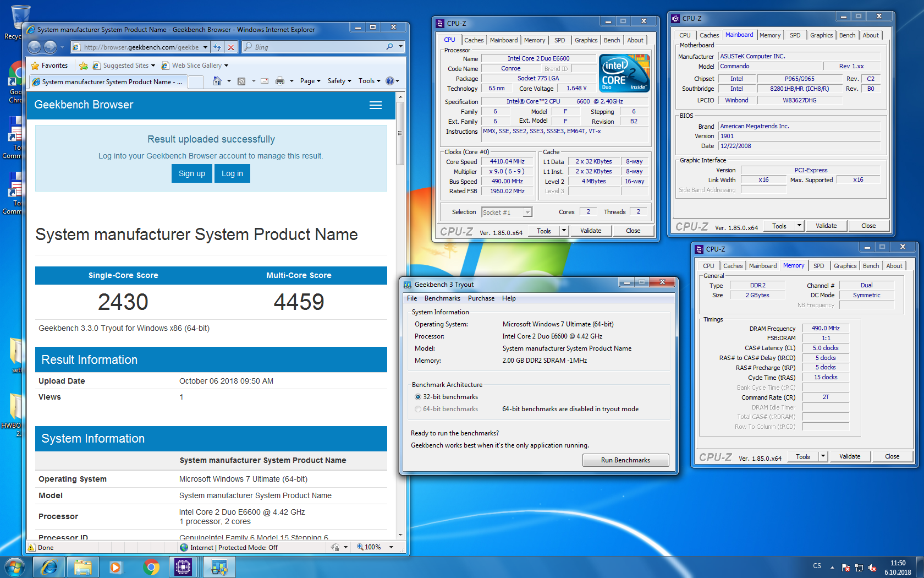This screenshot has width=924, height=578.
Task: Open Geekbench Browser hamburger menu
Action: pos(376,105)
